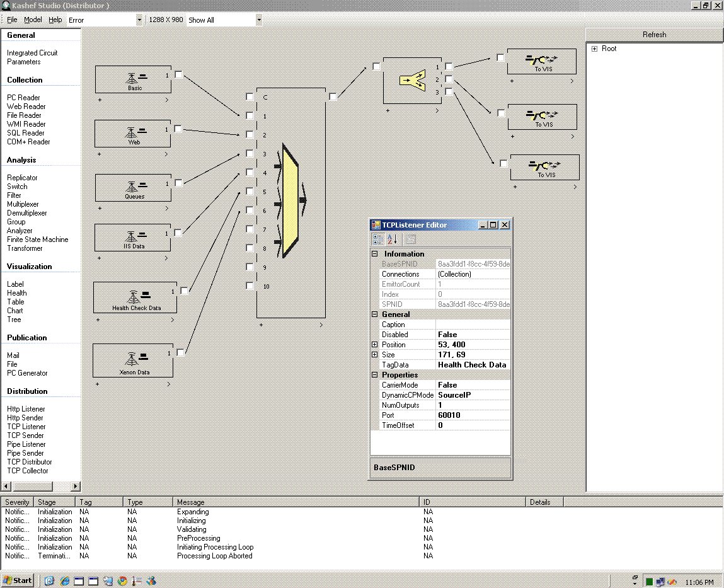Open the File menu
This screenshot has height=588, width=724.
12,20
